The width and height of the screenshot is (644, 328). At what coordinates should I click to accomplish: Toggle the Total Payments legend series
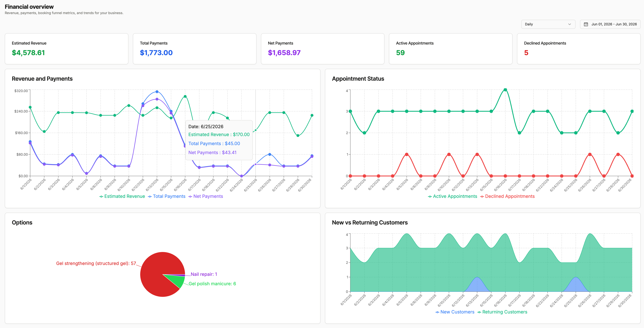pos(167,196)
